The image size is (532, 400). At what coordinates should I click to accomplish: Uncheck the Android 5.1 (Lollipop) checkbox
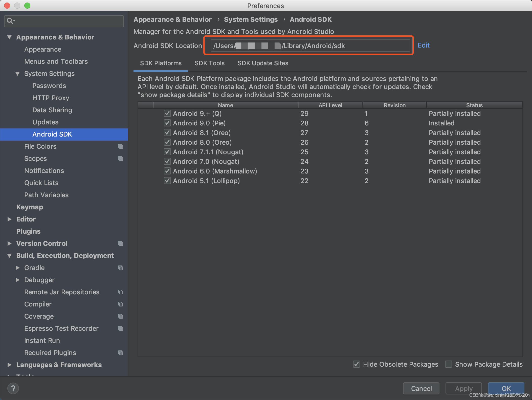pos(167,181)
